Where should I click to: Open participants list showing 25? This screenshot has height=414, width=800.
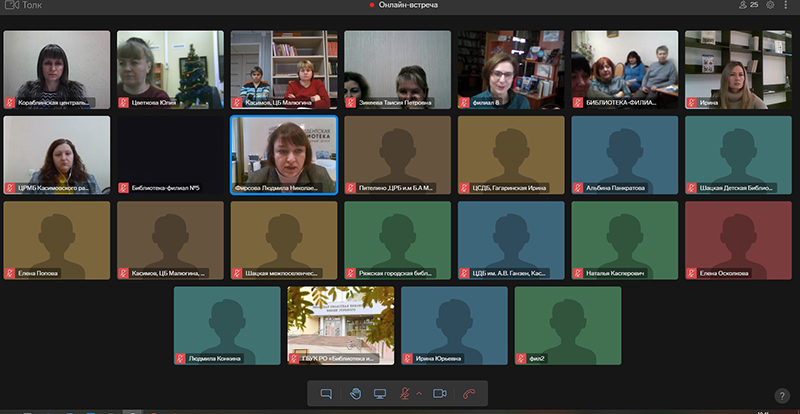(748, 5)
